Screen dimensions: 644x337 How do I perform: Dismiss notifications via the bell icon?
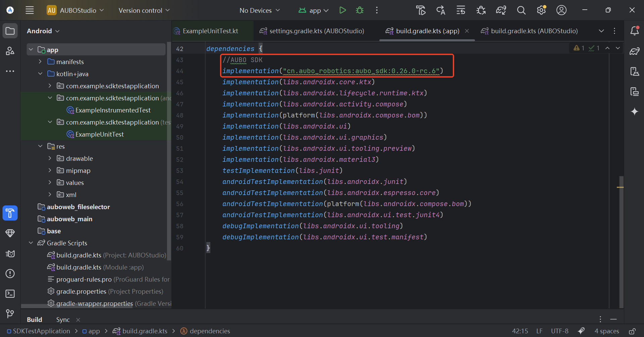[x=635, y=31]
